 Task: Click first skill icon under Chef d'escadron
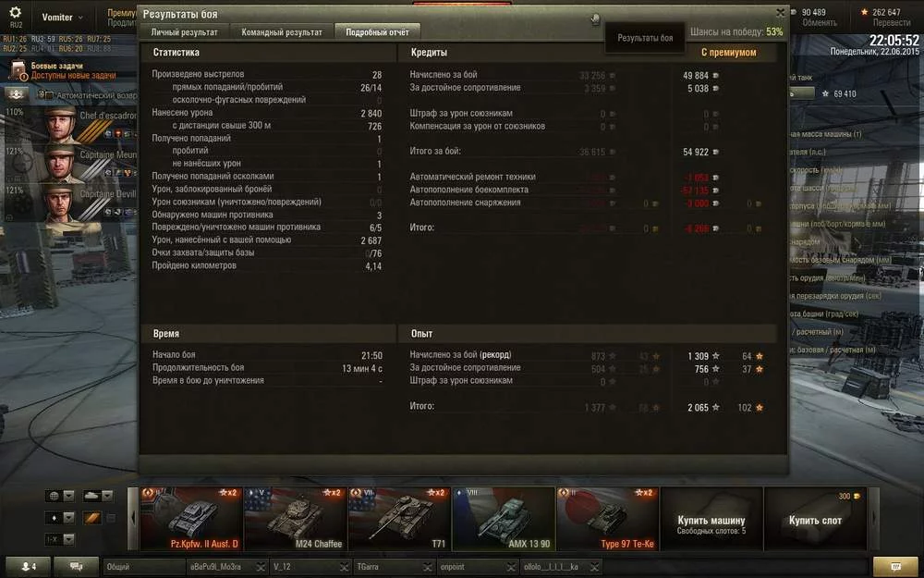point(108,134)
